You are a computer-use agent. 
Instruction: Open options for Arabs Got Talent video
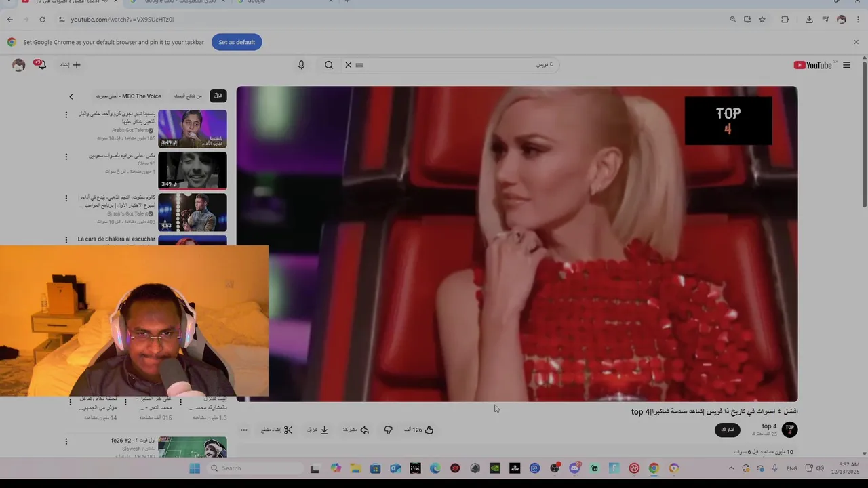[x=66, y=115]
